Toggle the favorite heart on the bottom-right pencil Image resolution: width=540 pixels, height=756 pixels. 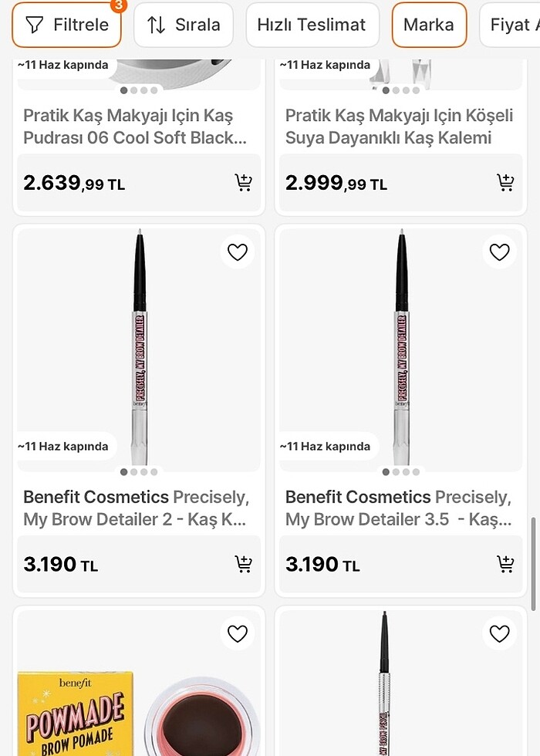pos(499,633)
